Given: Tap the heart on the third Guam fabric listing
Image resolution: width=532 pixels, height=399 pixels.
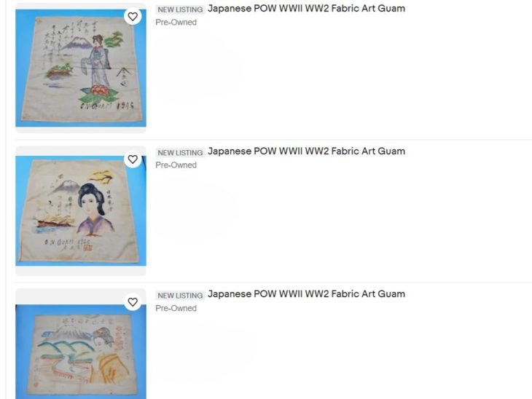Looking at the screenshot, I should pos(133,301).
